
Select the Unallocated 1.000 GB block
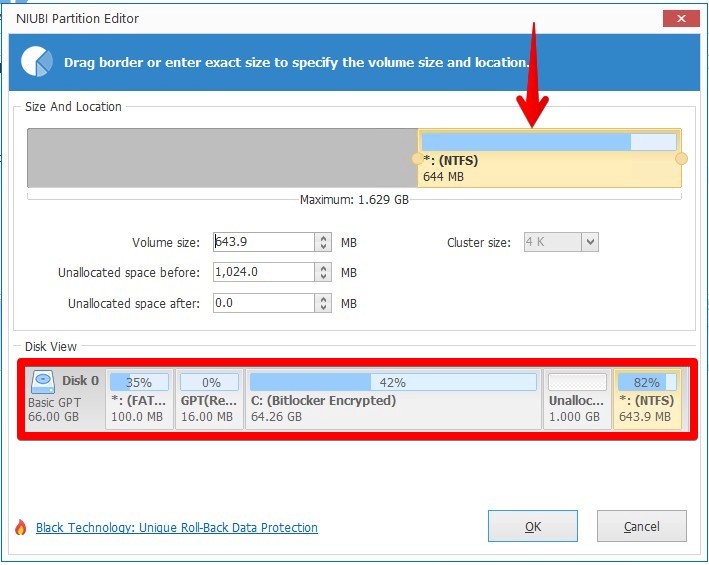[x=577, y=399]
